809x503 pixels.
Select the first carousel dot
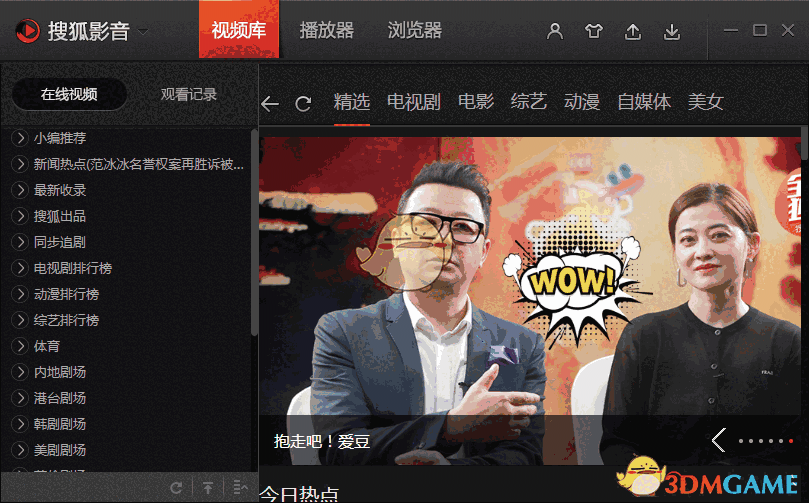click(x=741, y=441)
